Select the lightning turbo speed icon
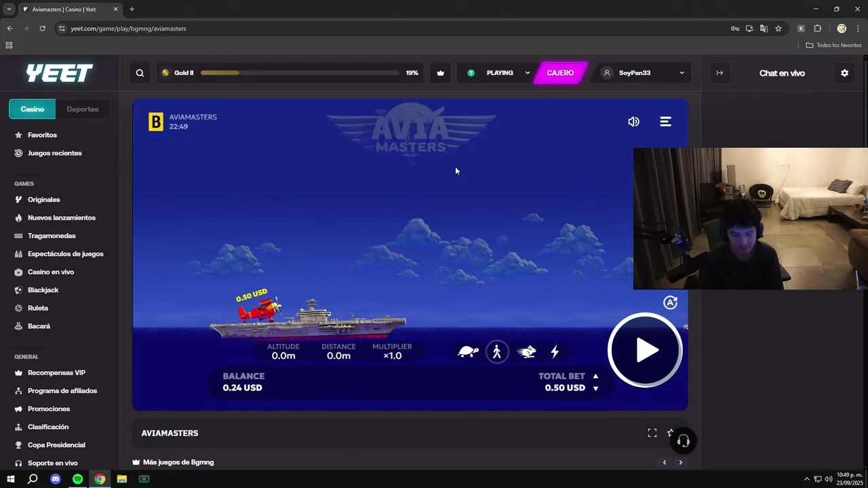This screenshot has height=488, width=868. click(555, 352)
